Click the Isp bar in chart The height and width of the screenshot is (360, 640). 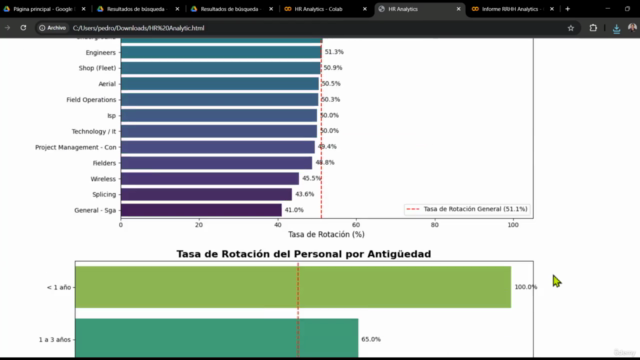point(219,116)
